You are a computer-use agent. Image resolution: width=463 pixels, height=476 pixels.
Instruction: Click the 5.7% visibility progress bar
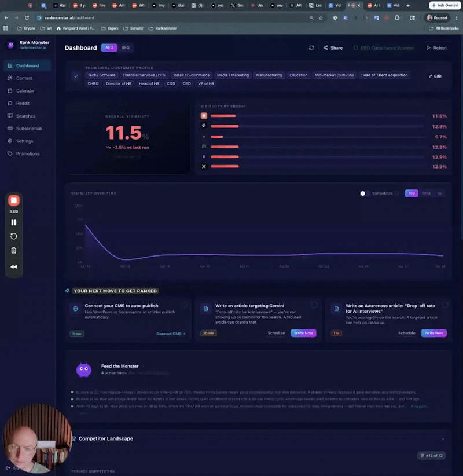[318, 137]
